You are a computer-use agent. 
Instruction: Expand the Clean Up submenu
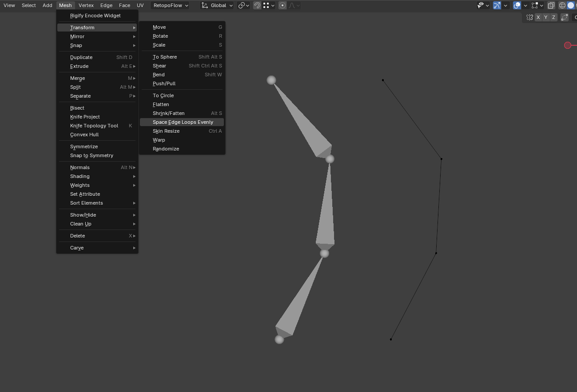pyautogui.click(x=97, y=224)
